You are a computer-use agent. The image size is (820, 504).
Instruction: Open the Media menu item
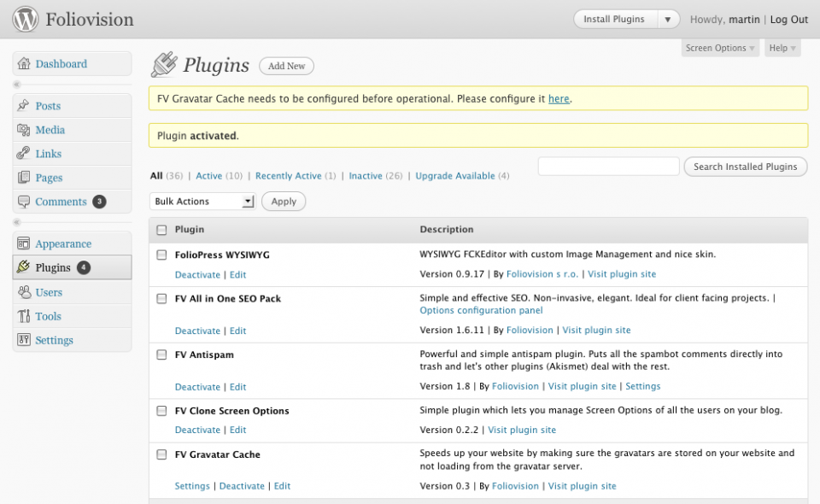click(50, 130)
